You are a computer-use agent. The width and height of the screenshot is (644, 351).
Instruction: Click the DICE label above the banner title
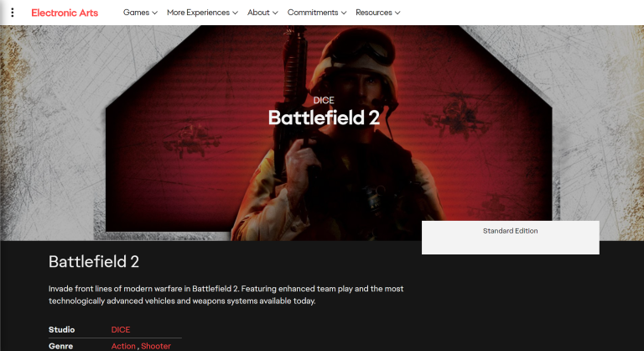323,100
